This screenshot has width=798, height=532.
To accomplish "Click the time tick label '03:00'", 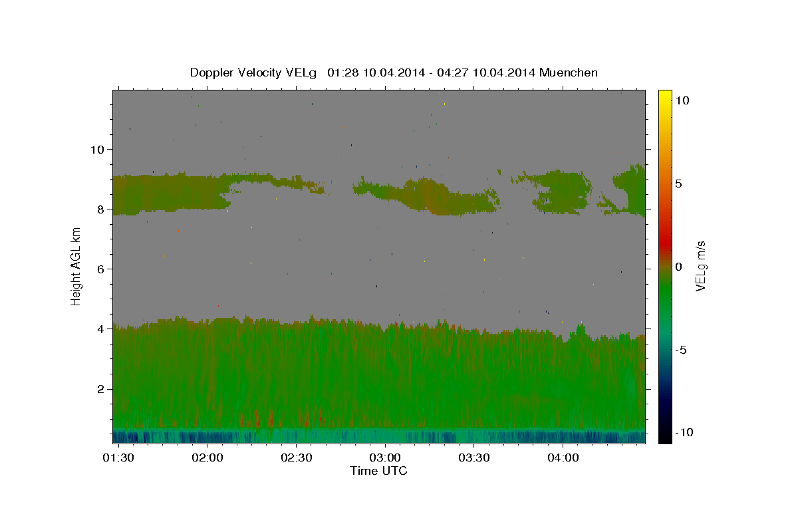I will (385, 458).
